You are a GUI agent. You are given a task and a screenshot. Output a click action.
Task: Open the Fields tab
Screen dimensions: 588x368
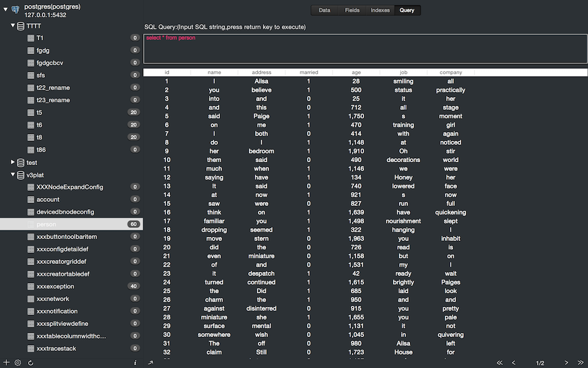pos(352,10)
